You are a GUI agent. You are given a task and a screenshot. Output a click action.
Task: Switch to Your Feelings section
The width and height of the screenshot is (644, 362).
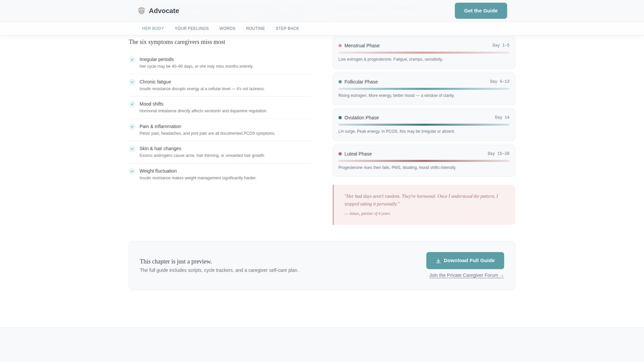click(x=192, y=28)
